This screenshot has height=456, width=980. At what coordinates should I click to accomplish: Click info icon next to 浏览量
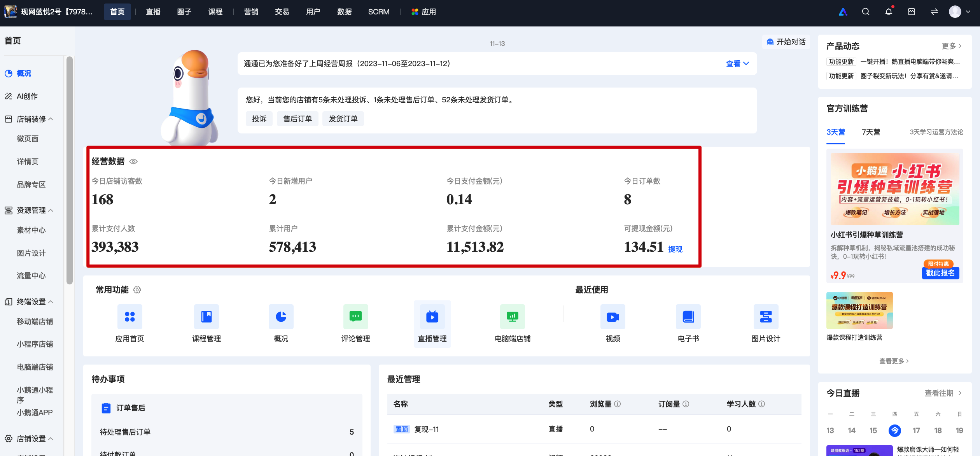(617, 404)
